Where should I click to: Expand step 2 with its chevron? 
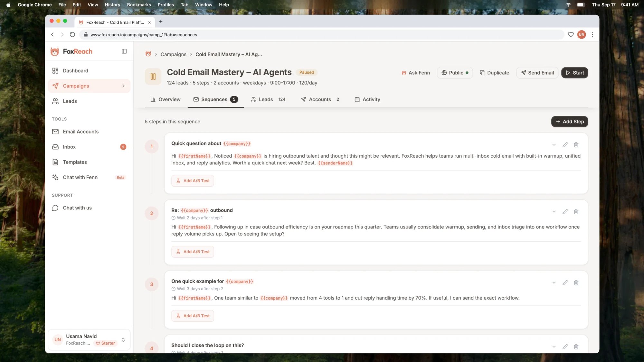coord(554,212)
